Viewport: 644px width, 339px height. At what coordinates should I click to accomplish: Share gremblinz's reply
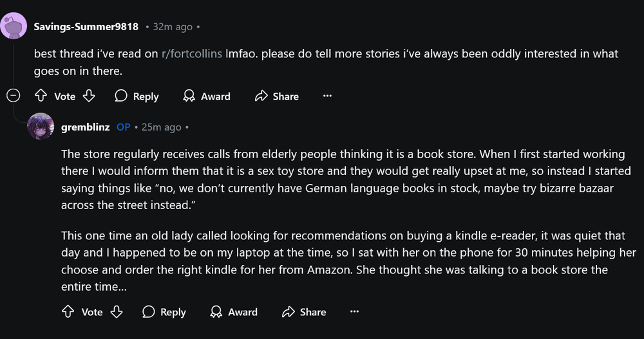coord(304,311)
